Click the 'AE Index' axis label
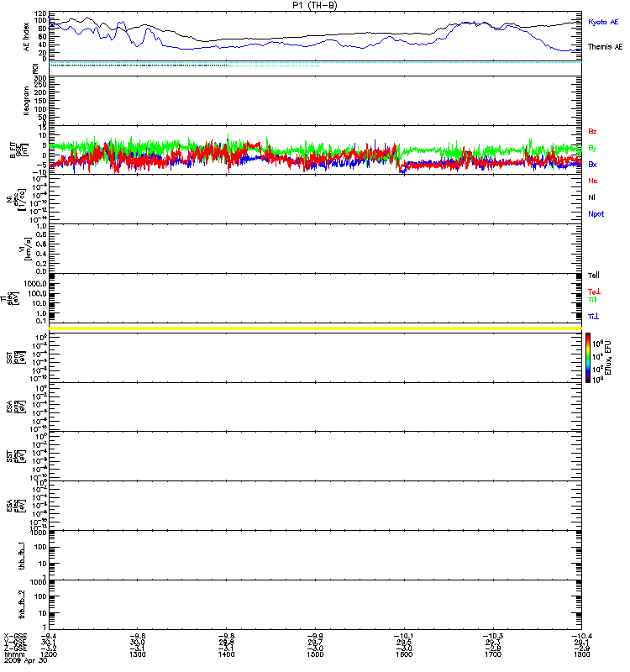This screenshot has height=672, width=630. [x=27, y=36]
